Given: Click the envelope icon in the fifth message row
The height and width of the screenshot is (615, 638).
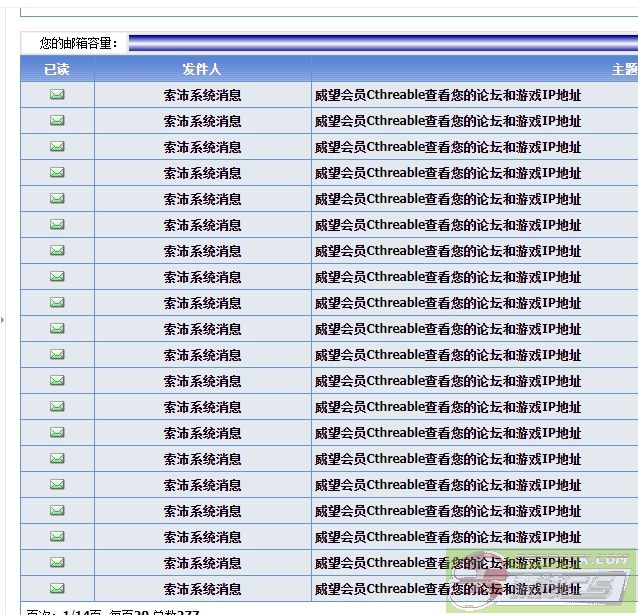Looking at the screenshot, I should [x=57, y=199].
